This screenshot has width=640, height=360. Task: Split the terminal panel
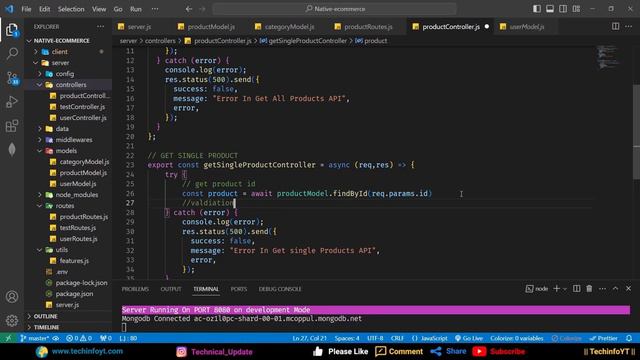pyautogui.click(x=576, y=289)
